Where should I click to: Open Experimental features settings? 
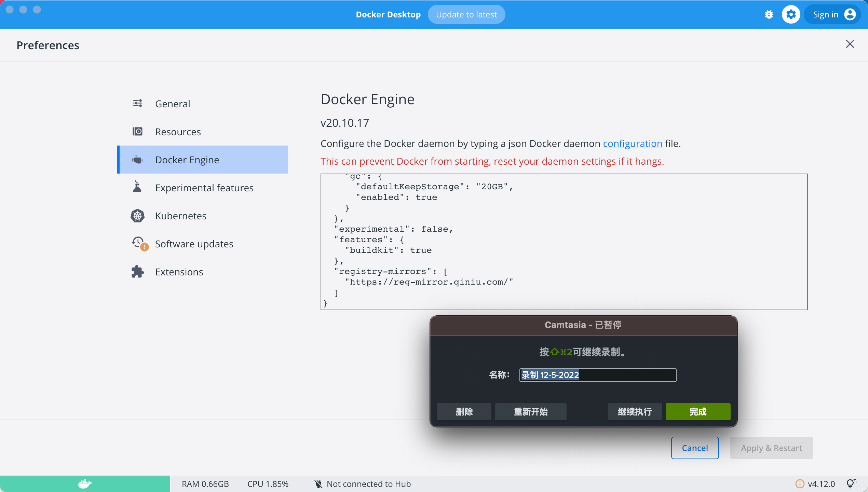click(x=204, y=188)
